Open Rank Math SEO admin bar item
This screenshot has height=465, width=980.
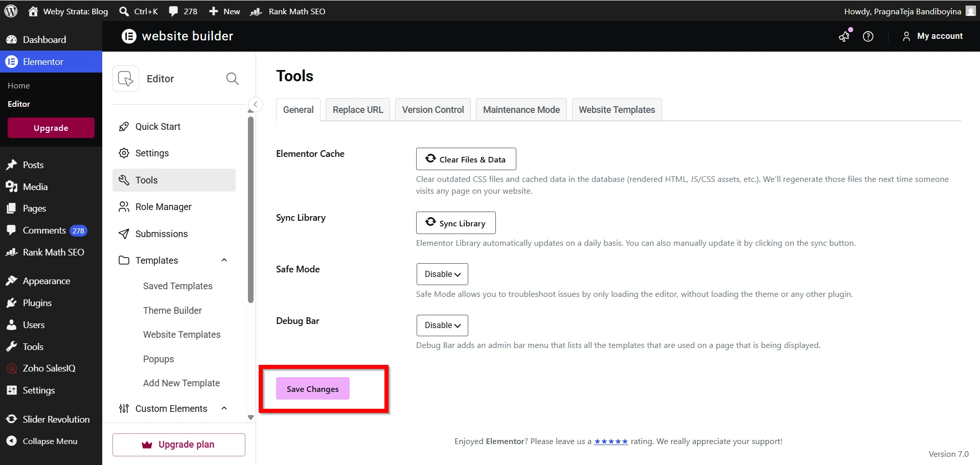[x=288, y=11]
